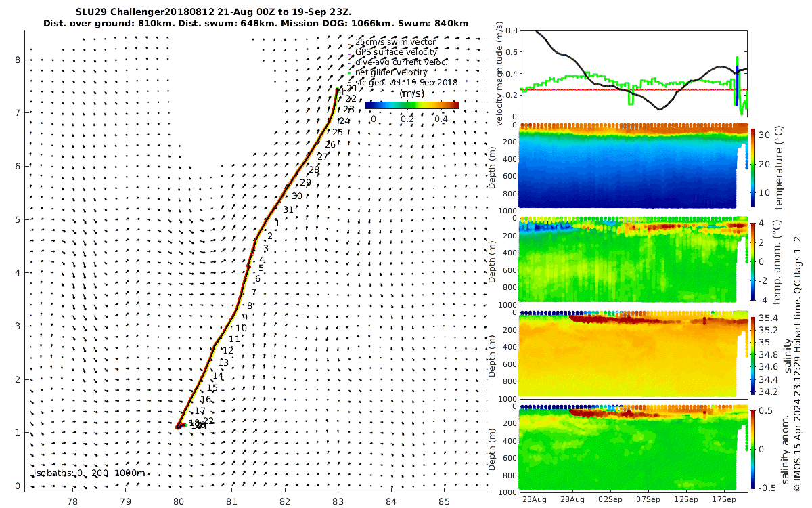Select day marker 21 at track start
812x508 pixels.
coord(352,89)
